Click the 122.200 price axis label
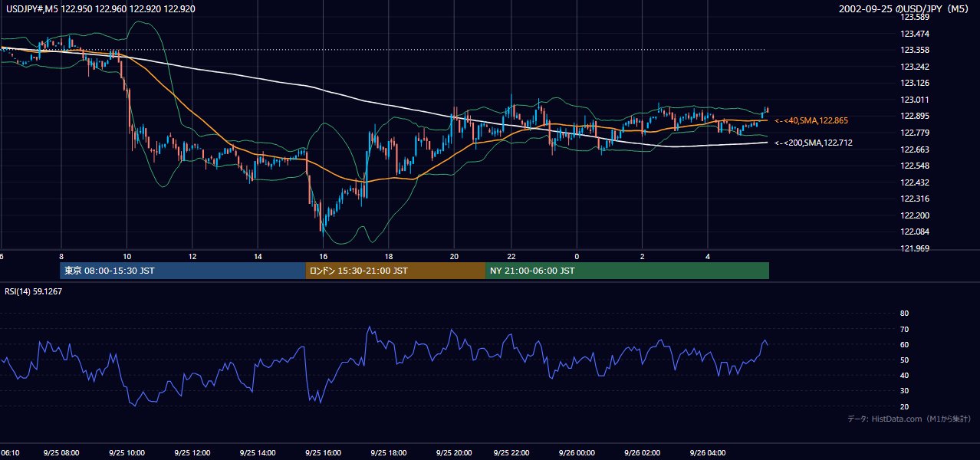 pos(915,215)
